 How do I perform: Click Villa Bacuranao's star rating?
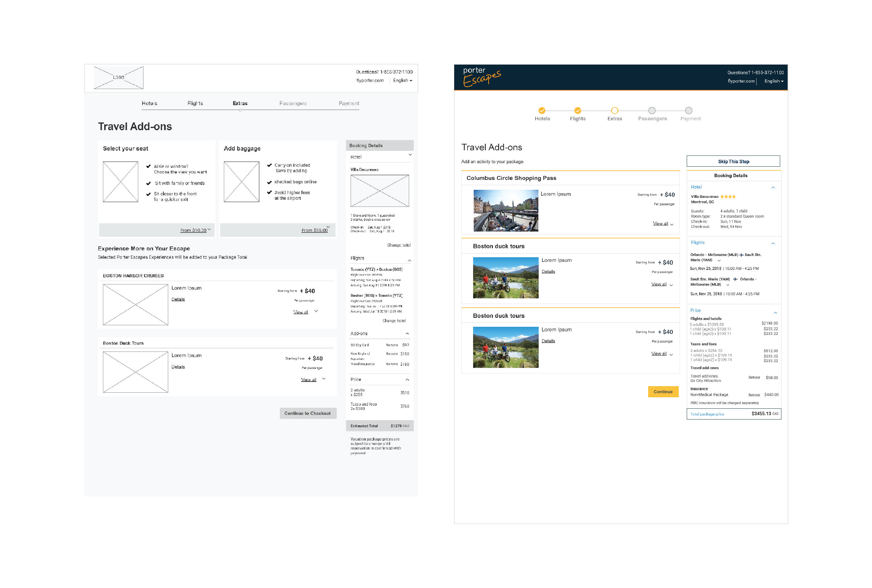[x=728, y=197]
